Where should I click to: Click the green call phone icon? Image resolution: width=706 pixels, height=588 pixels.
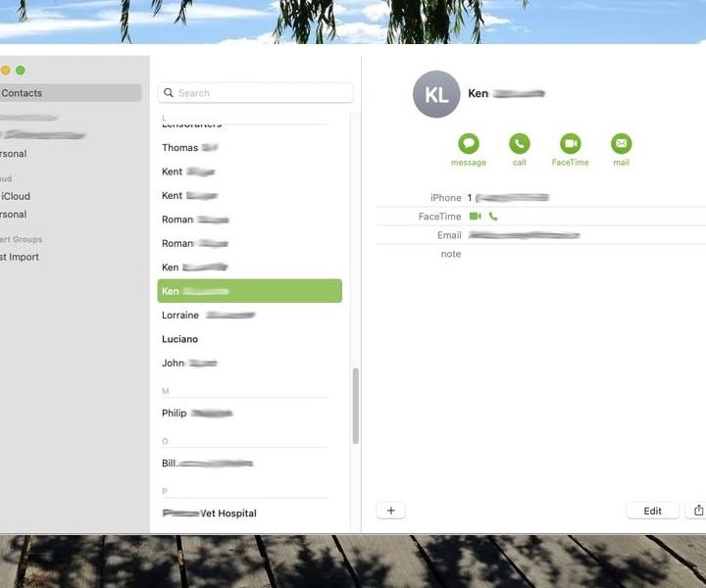click(519, 144)
